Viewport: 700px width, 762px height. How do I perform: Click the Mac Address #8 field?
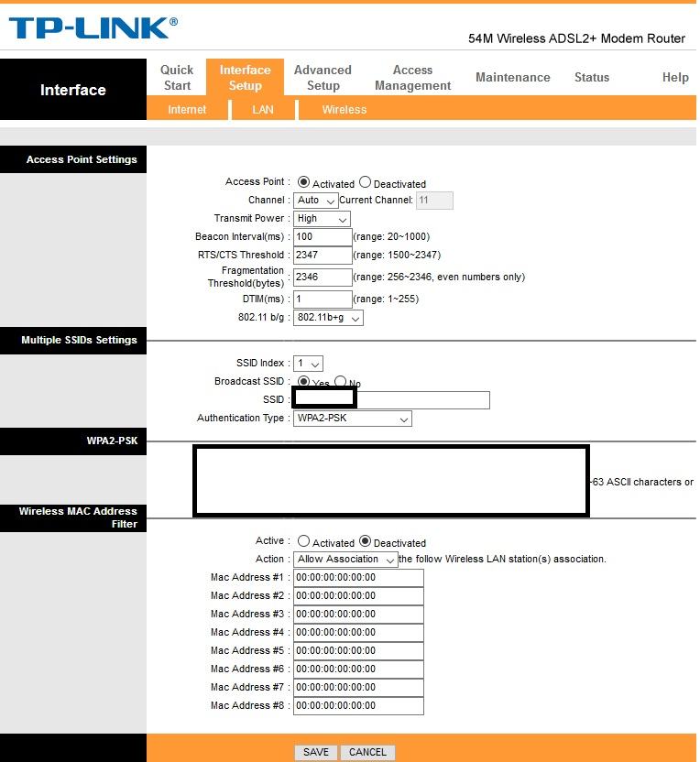(x=358, y=706)
